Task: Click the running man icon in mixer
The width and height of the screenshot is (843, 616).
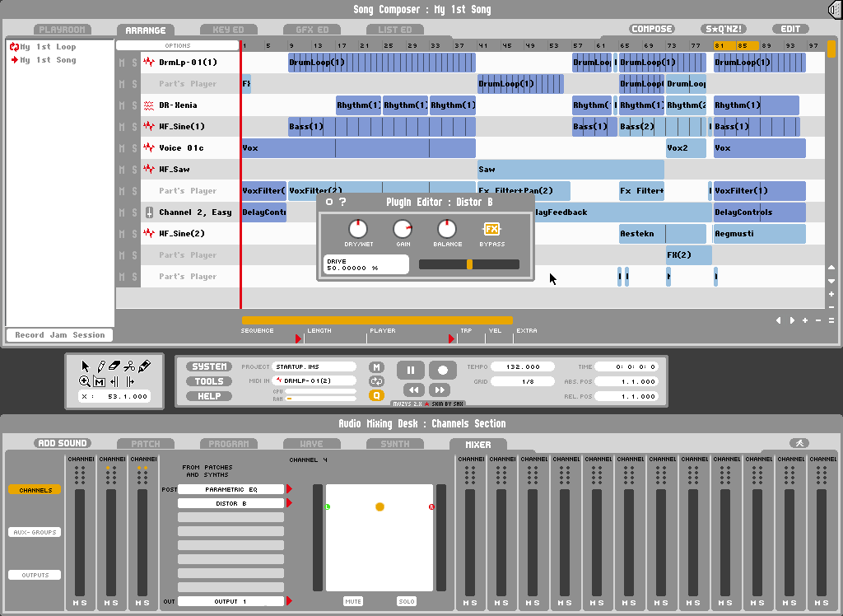Action: click(799, 443)
